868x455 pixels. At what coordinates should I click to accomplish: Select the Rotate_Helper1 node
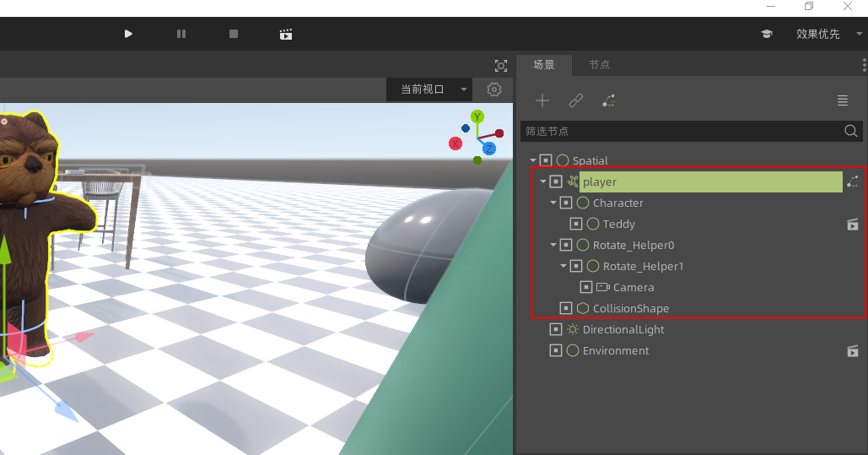pyautogui.click(x=643, y=266)
